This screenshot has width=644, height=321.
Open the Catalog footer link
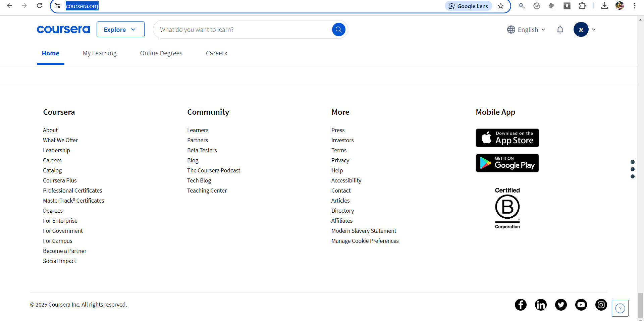[x=52, y=170]
